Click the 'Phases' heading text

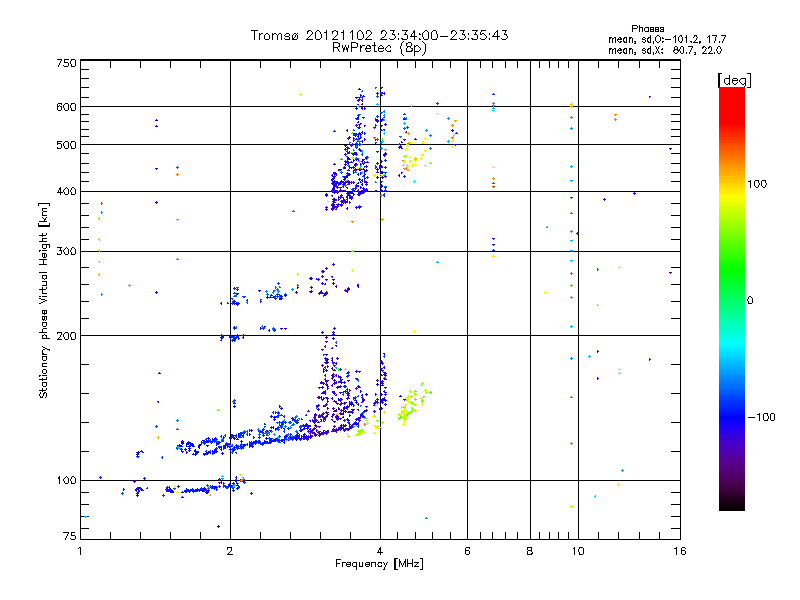coord(647,29)
